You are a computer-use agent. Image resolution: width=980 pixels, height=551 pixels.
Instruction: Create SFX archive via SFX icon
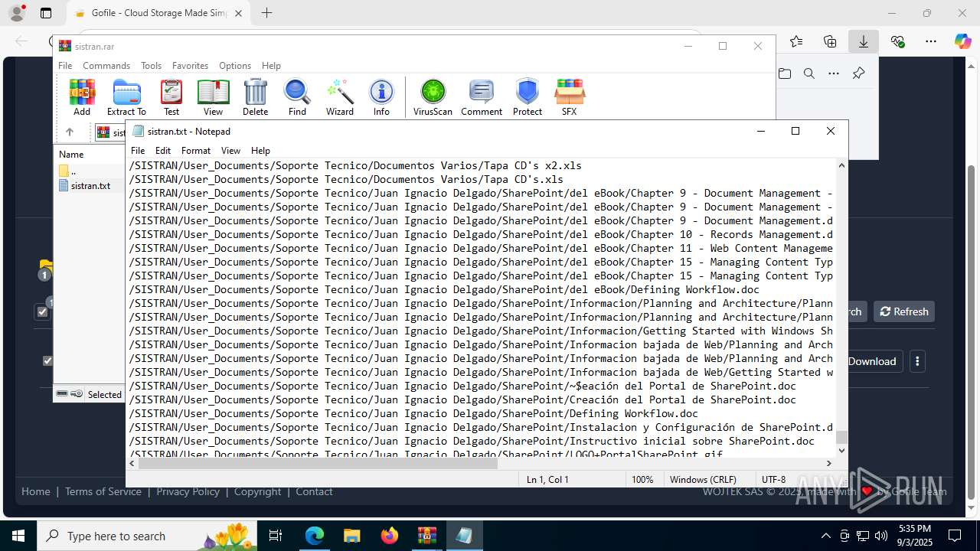pyautogui.click(x=569, y=97)
